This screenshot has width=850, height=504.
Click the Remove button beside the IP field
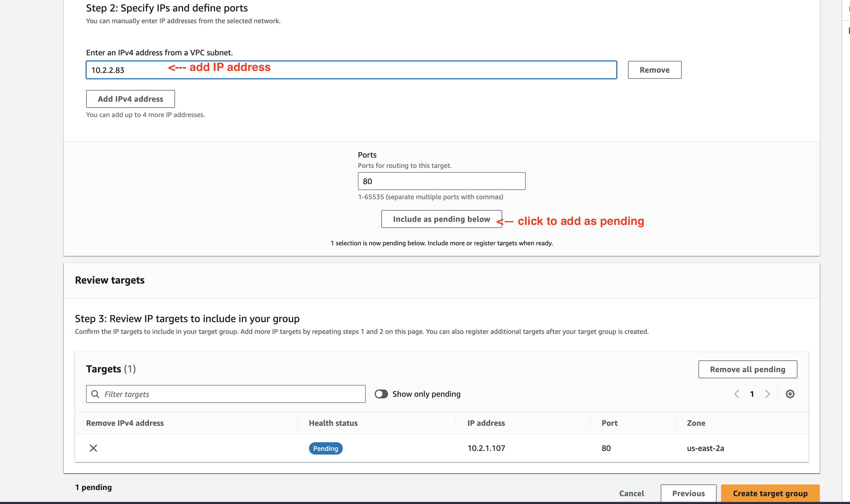pyautogui.click(x=654, y=70)
